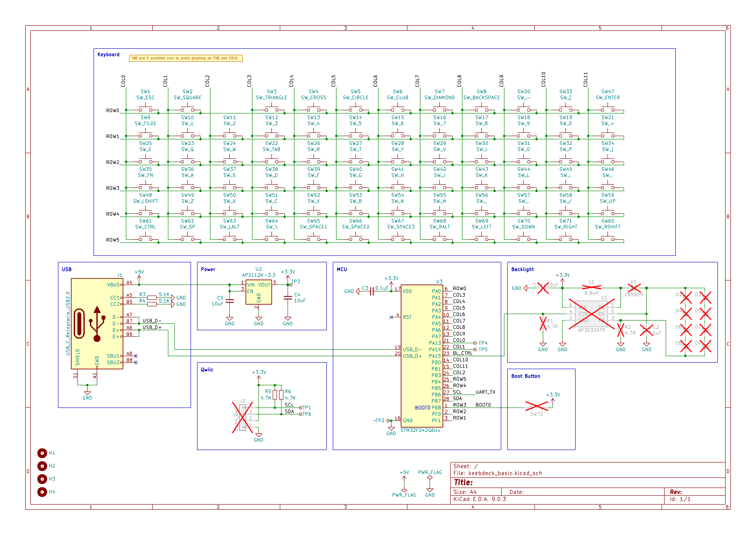The image size is (756, 535).
Task: Click the crossed-out Qwiic connector J2
Action: (243, 418)
